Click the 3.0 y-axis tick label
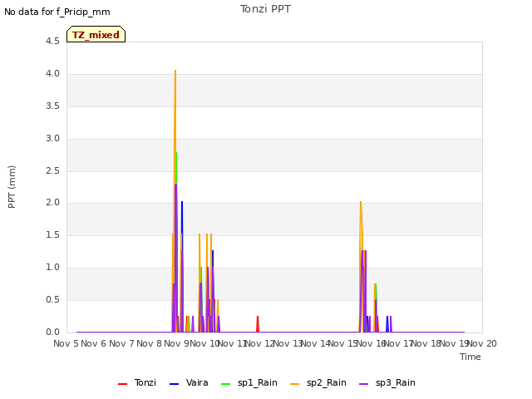The width and height of the screenshot is (532, 399). [x=52, y=139]
